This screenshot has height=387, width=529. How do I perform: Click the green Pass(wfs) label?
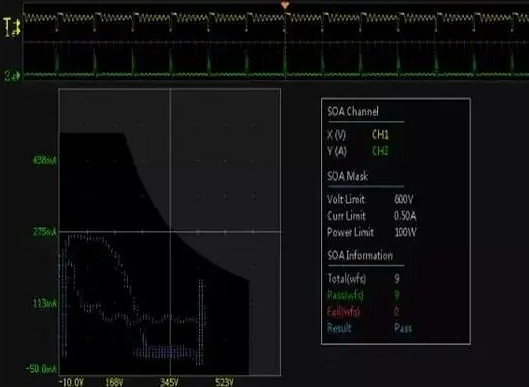click(x=345, y=295)
